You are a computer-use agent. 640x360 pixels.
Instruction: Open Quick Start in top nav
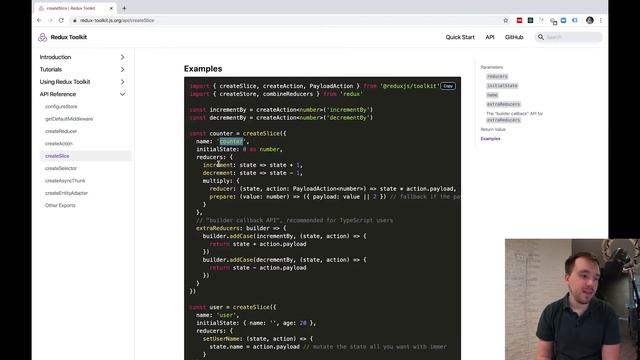click(460, 37)
